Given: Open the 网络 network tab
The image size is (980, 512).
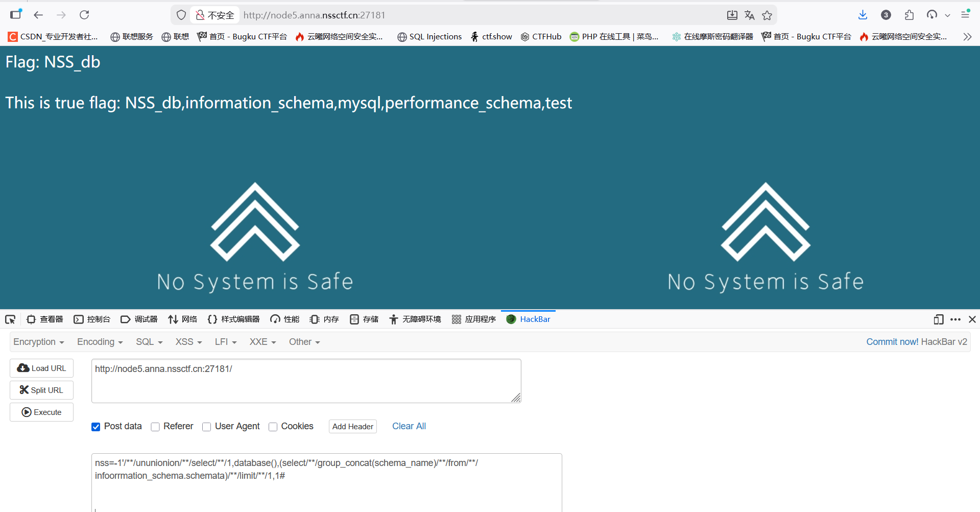Looking at the screenshot, I should pyautogui.click(x=182, y=319).
